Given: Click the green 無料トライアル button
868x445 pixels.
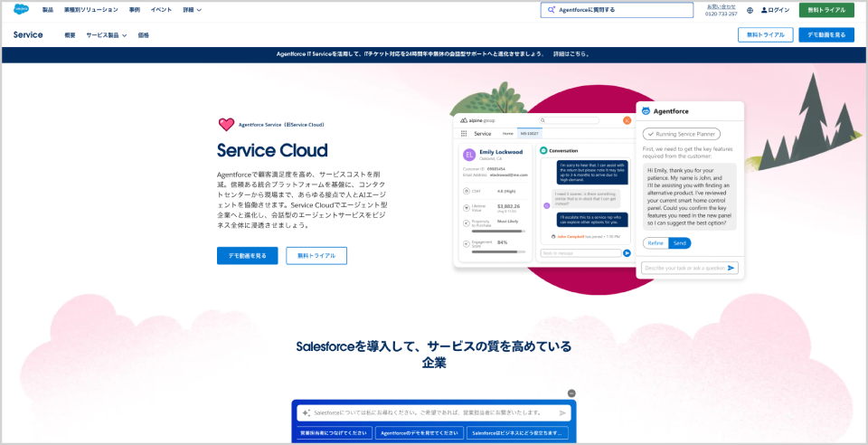Looking at the screenshot, I should pyautogui.click(x=826, y=10).
